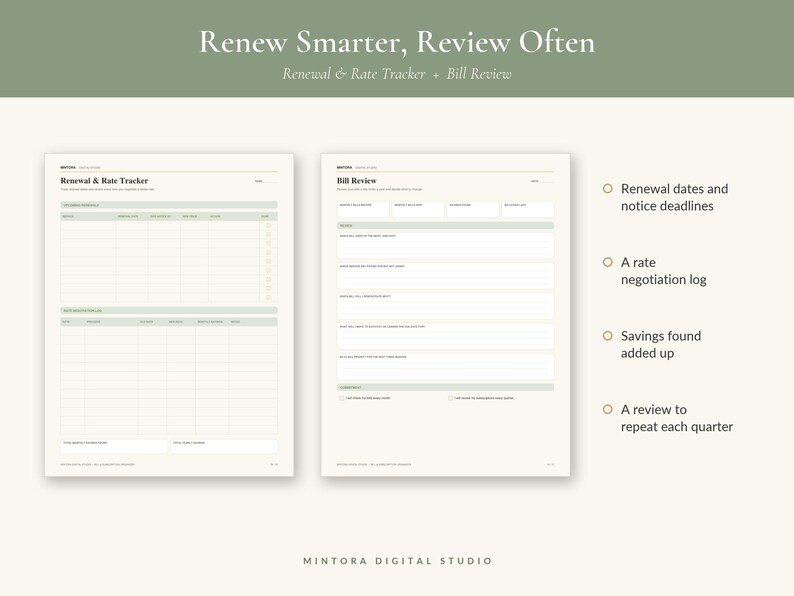Click the "Rate Negotiation Log" section header
Image resolution: width=794 pixels, height=596 pixels.
[169, 310]
